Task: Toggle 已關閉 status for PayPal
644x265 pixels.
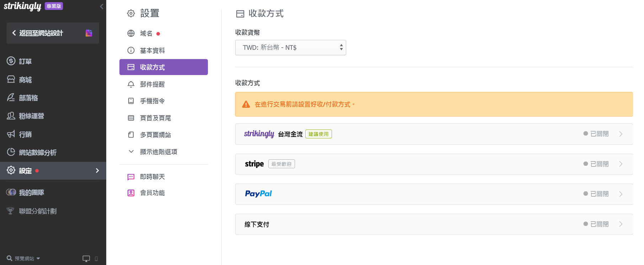Action: 596,194
